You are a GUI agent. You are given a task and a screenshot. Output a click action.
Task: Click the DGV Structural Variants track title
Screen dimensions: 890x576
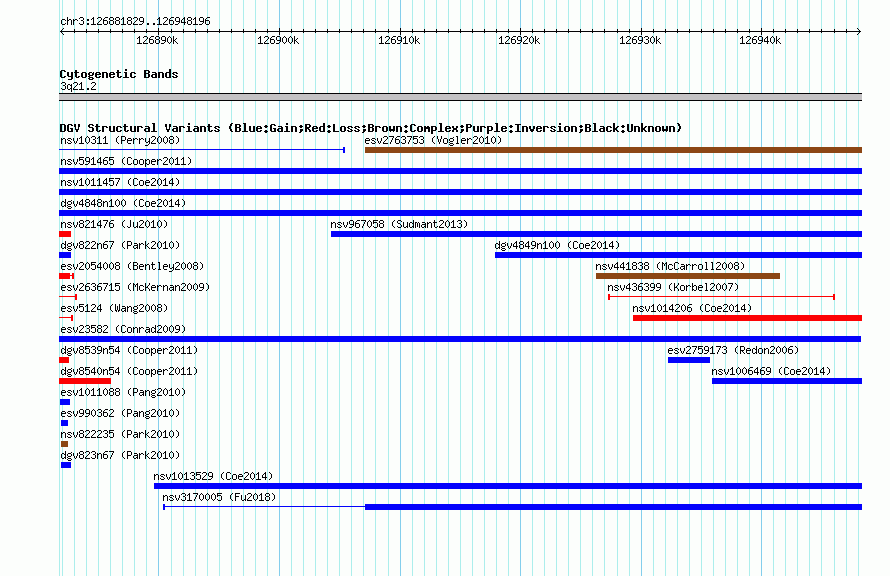click(371, 128)
